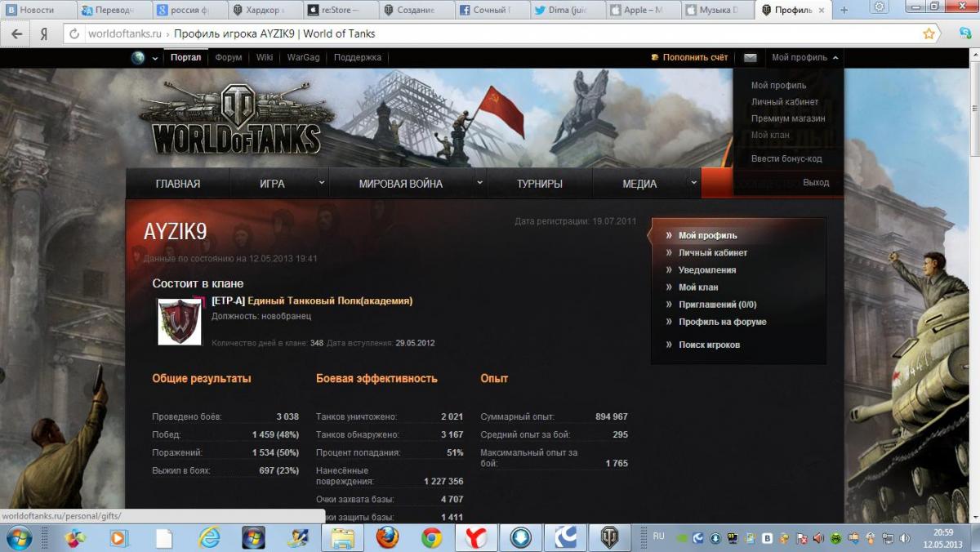Image resolution: width=980 pixels, height=552 pixels.
Task: Switch to the Музыка tab
Action: 719,11
